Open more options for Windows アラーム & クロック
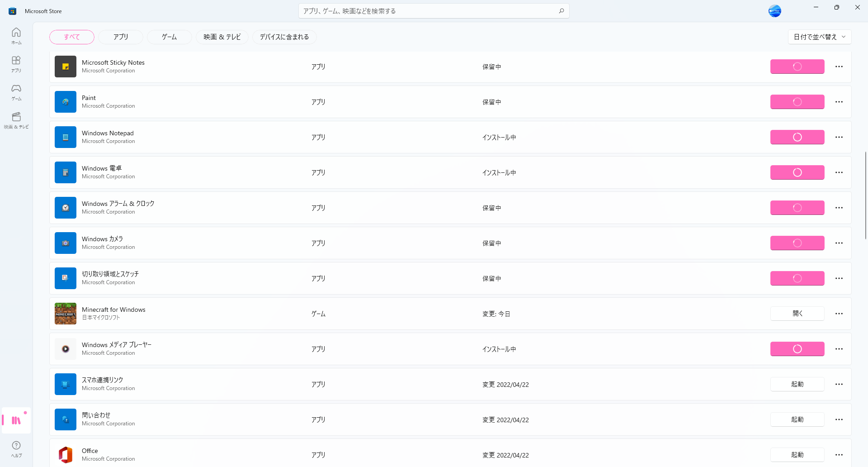The image size is (868, 467). 839,208
